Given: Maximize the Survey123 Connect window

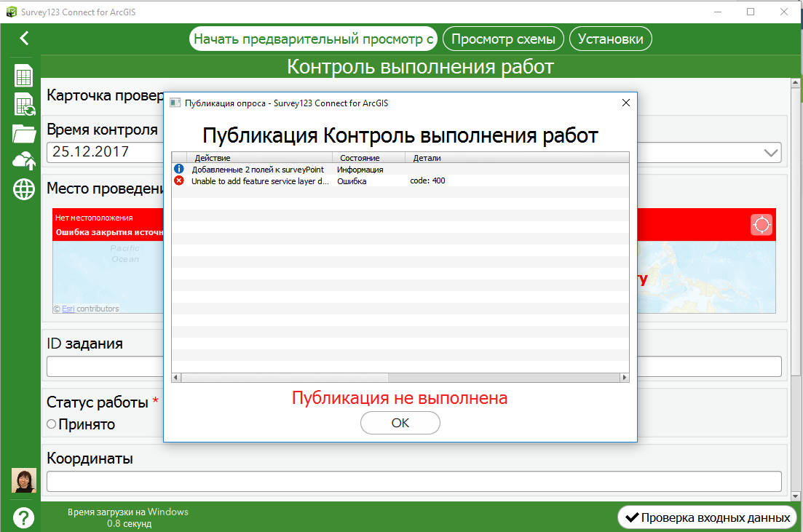Looking at the screenshot, I should (x=751, y=11).
